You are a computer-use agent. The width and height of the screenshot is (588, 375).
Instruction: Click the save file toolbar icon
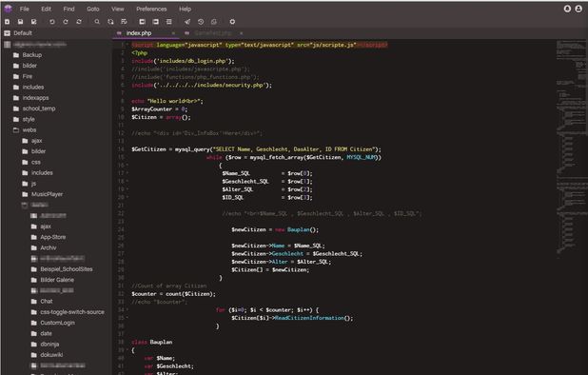point(20,22)
